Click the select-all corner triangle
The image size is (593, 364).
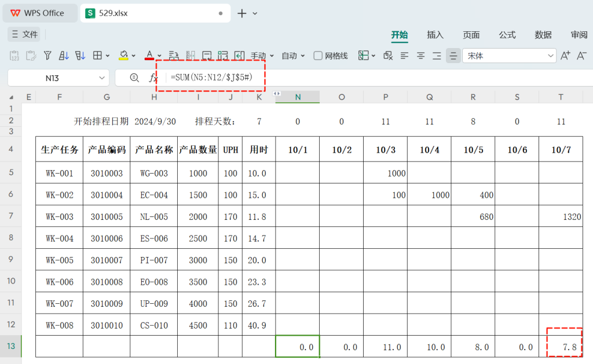(x=12, y=97)
